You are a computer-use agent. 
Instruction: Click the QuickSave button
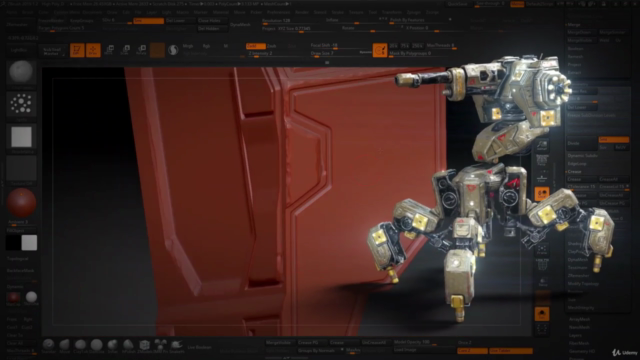pyautogui.click(x=457, y=4)
